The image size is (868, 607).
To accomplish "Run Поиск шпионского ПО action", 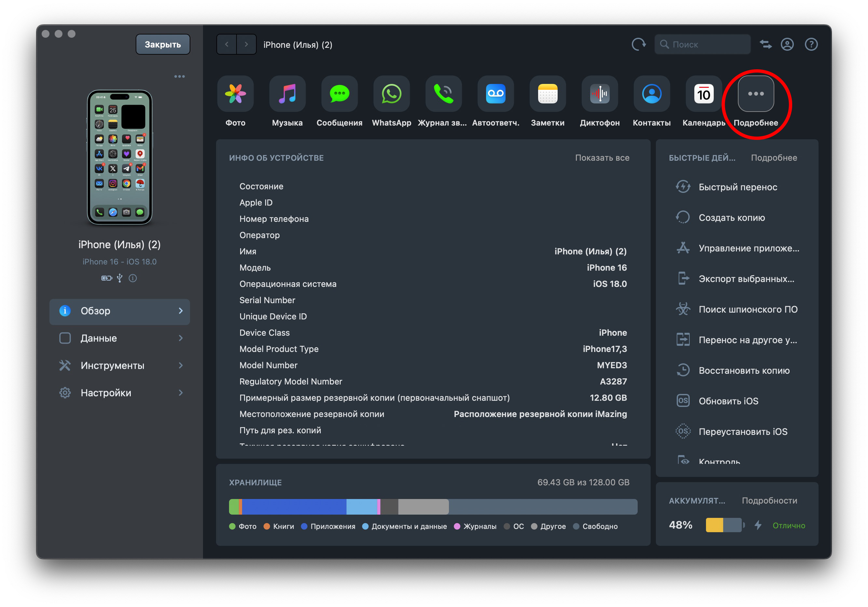I will coord(737,309).
